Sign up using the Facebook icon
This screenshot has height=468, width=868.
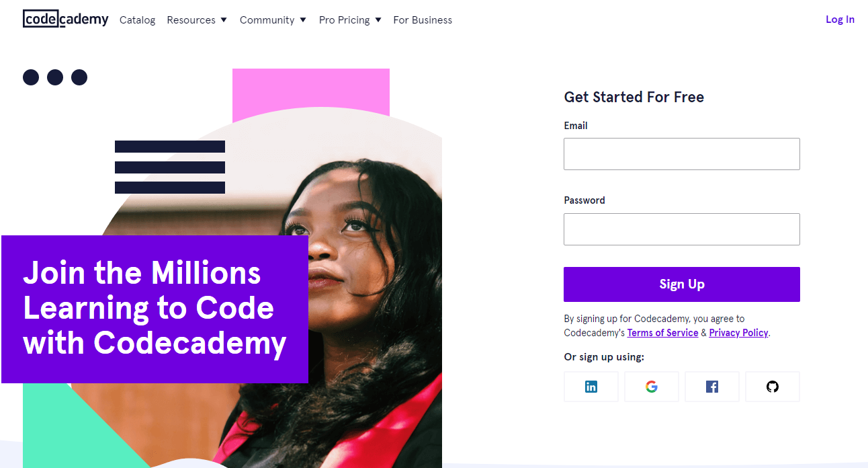click(x=711, y=387)
